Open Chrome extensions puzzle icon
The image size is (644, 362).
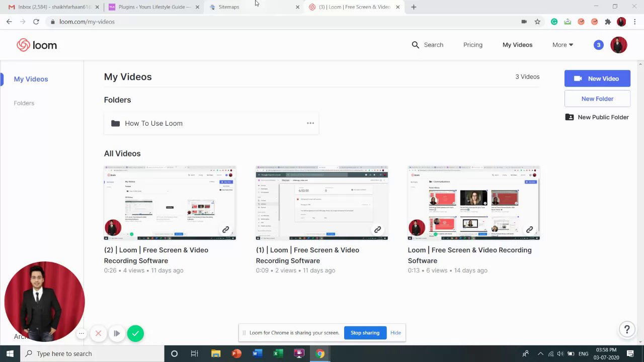coord(608,22)
